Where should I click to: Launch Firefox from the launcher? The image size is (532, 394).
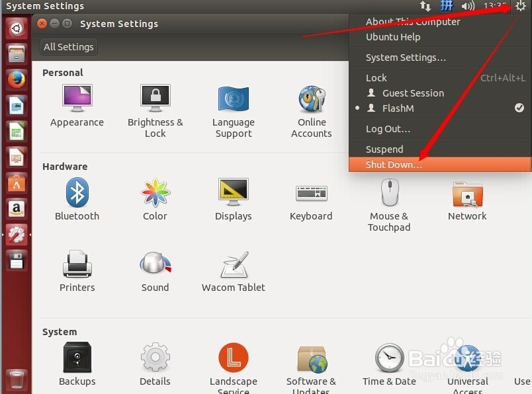click(x=17, y=80)
